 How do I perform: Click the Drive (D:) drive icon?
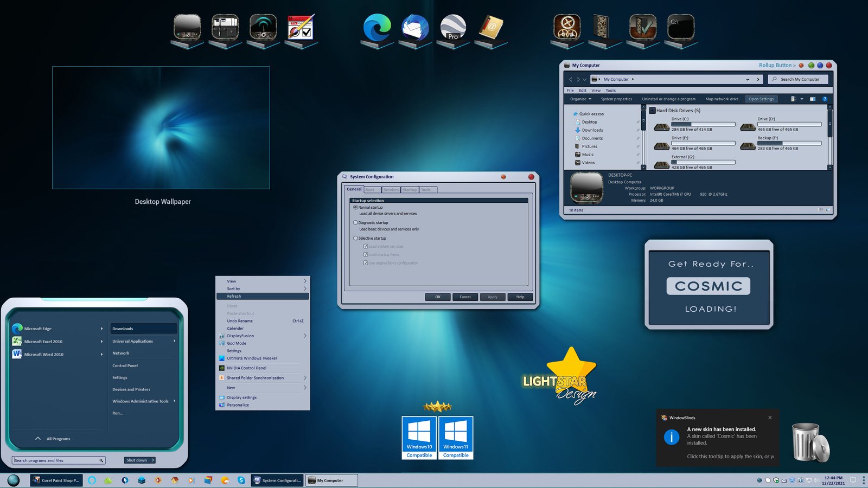[x=748, y=127]
